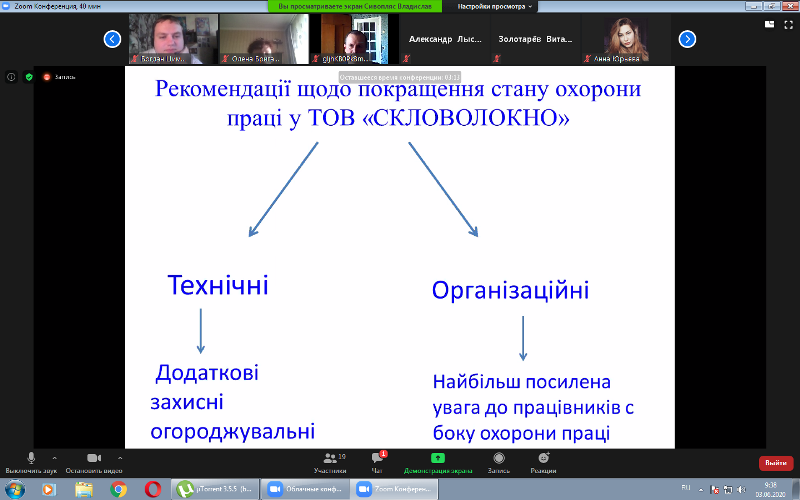Image resolution: width=800 pixels, height=500 pixels.
Task: Select Bogdan's video thumbnail
Action: point(173,39)
